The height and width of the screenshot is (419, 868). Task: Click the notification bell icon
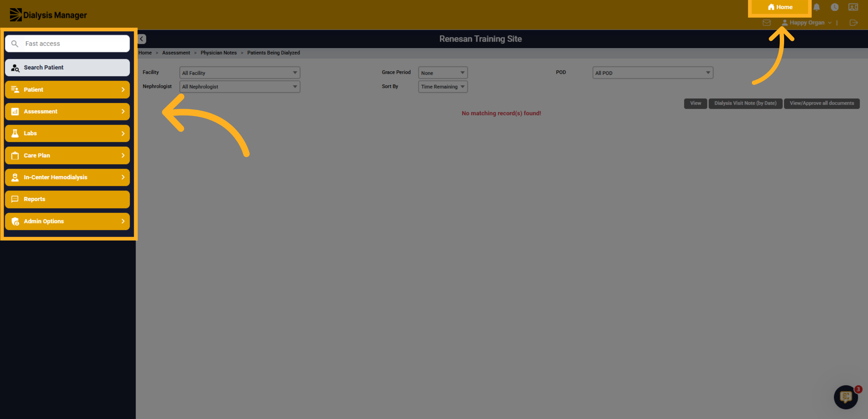(817, 7)
